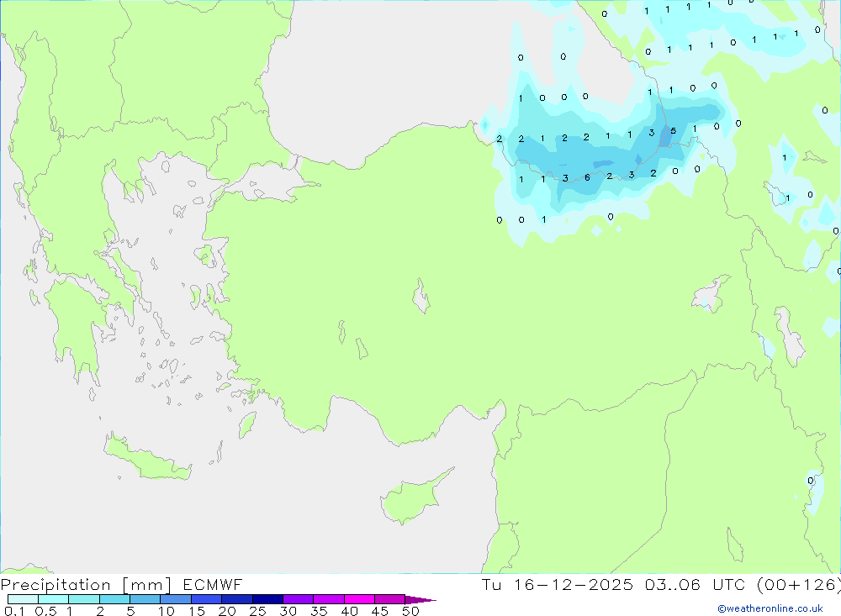Click the over-50 arrow tip of the legend
Viewport: 841px width, 616px height.
coord(420,600)
